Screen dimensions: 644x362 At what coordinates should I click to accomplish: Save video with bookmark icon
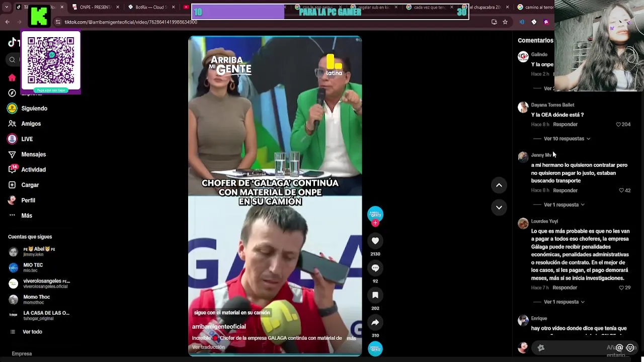click(x=375, y=295)
